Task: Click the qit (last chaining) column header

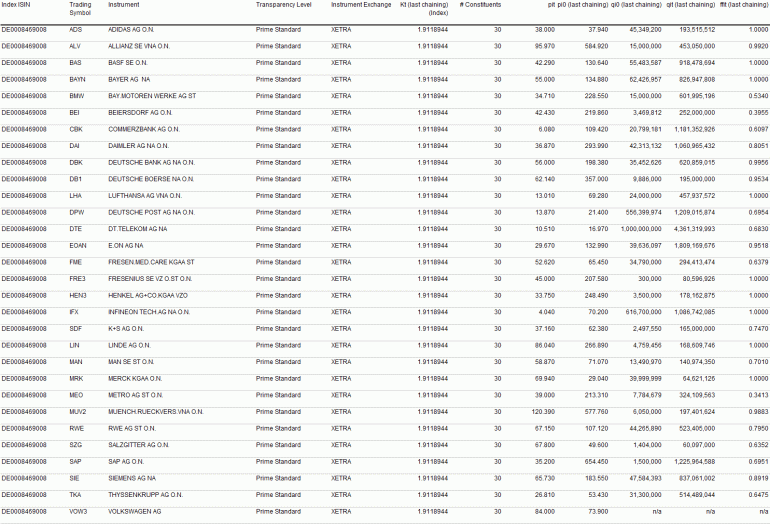Action: [690, 5]
